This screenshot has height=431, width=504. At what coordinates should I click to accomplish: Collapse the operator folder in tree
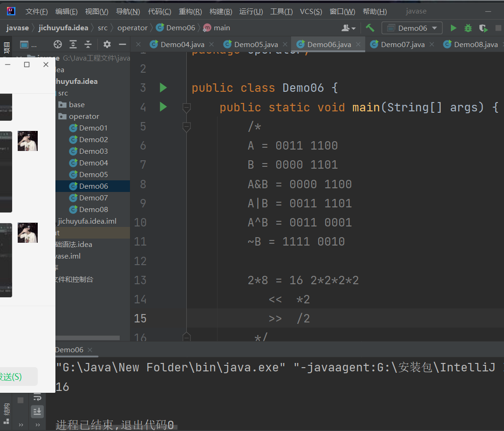tap(84, 116)
